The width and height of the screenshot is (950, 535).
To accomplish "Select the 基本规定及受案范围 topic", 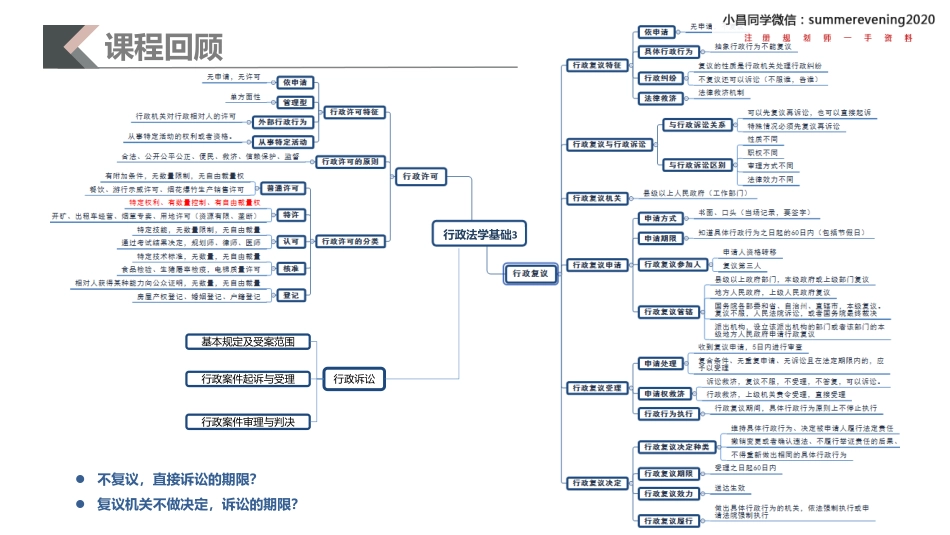I will tap(248, 342).
